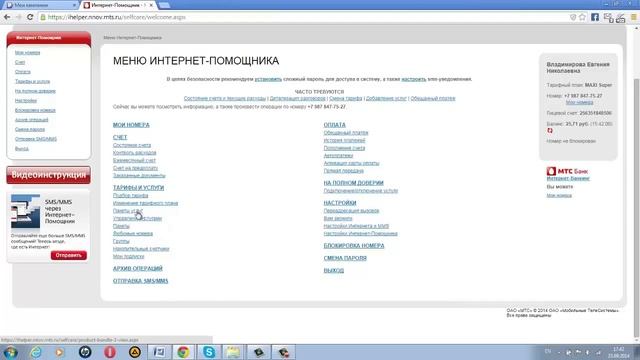Open the МОИ НОМЕРА heading link
Image resolution: width=640 pixels, height=360 pixels.
(131, 125)
